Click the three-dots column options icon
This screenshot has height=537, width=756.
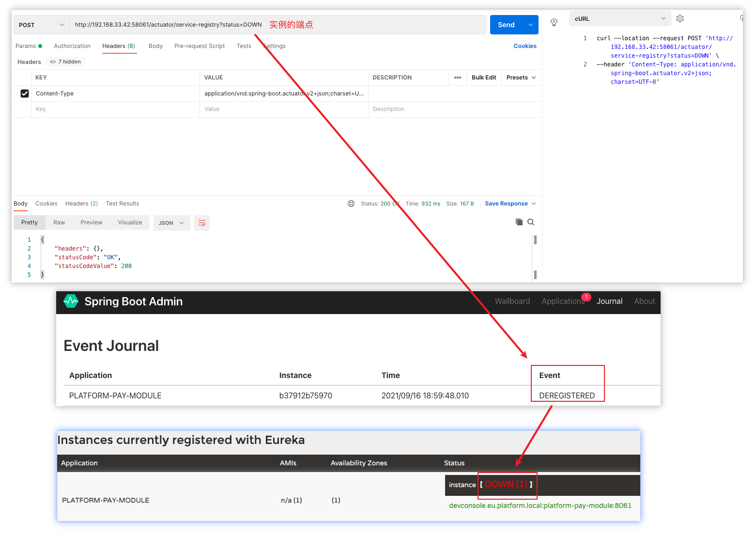(458, 78)
